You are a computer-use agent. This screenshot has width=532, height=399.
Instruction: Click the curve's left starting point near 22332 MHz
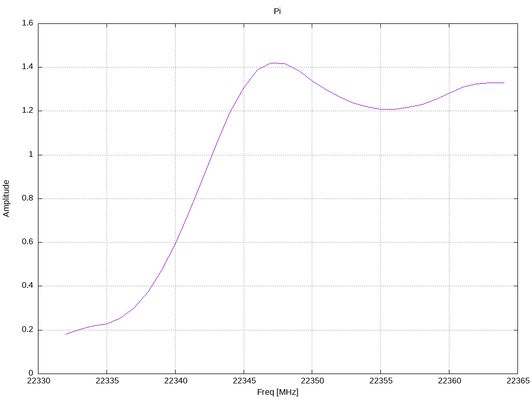click(66, 334)
